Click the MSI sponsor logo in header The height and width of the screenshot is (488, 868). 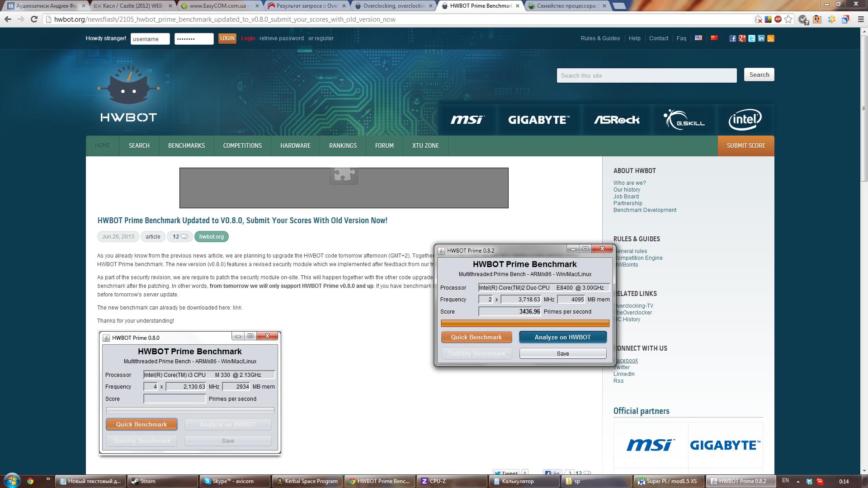(467, 120)
